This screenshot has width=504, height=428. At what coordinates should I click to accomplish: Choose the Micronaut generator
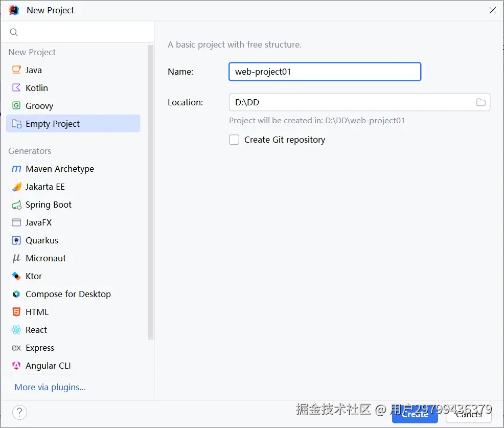coord(73,258)
